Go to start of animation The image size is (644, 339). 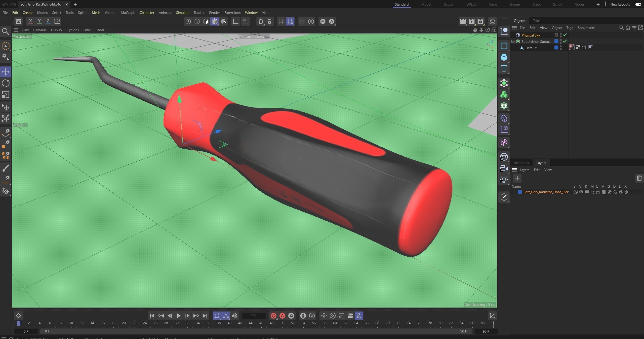click(x=152, y=316)
